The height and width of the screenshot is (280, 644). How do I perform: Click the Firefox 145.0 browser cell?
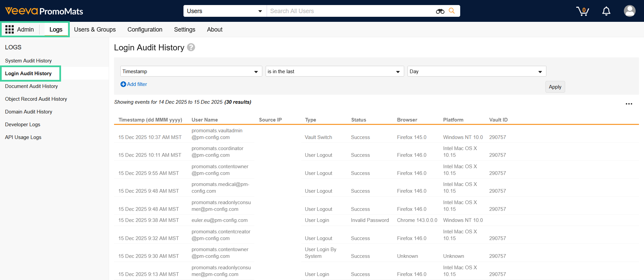point(412,137)
